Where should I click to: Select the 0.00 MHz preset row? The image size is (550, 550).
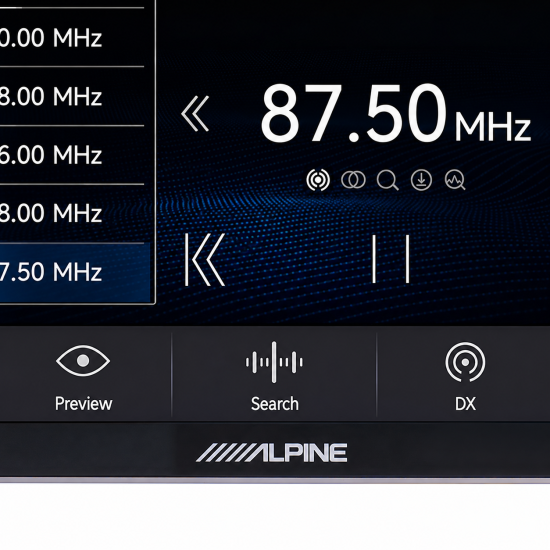(x=72, y=37)
